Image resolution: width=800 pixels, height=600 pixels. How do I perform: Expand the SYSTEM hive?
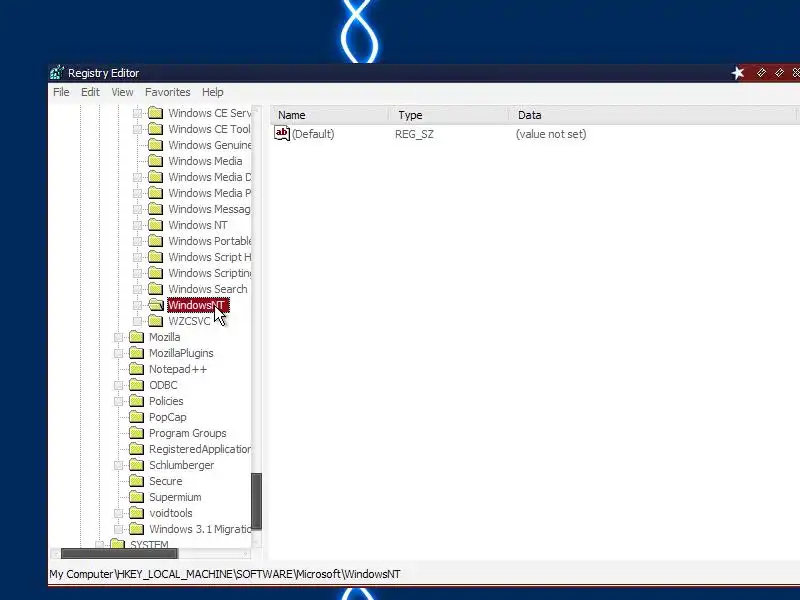pos(99,545)
